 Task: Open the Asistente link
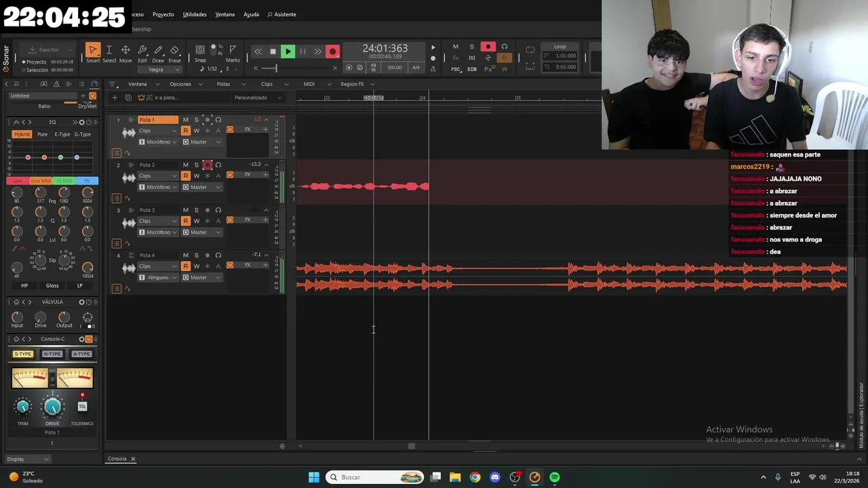pos(282,14)
